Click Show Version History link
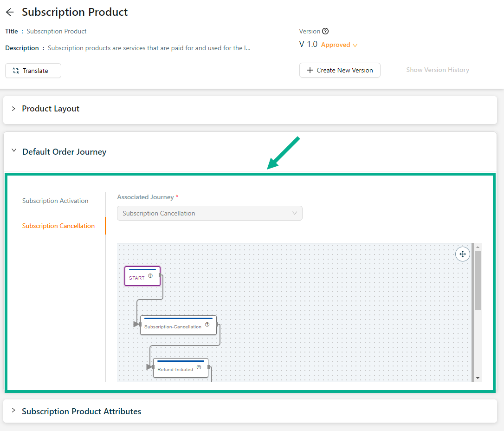This screenshot has height=431, width=504. pyautogui.click(x=437, y=70)
